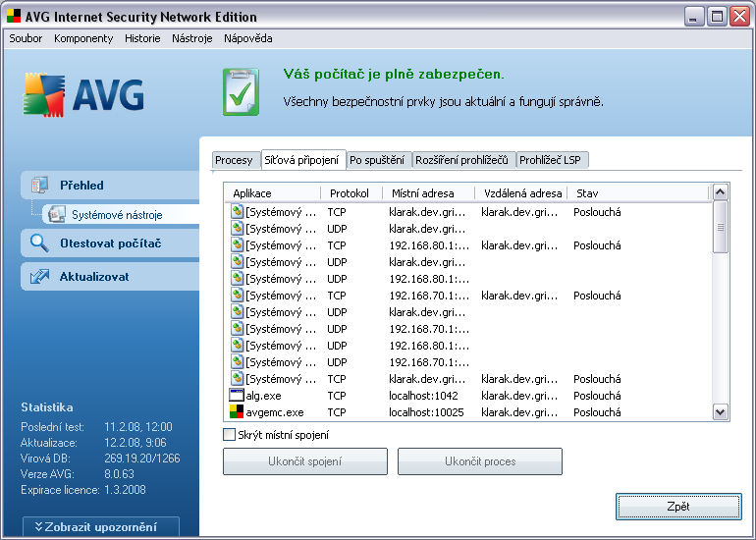
Task: Open the Nápověda menu
Action: 247,38
